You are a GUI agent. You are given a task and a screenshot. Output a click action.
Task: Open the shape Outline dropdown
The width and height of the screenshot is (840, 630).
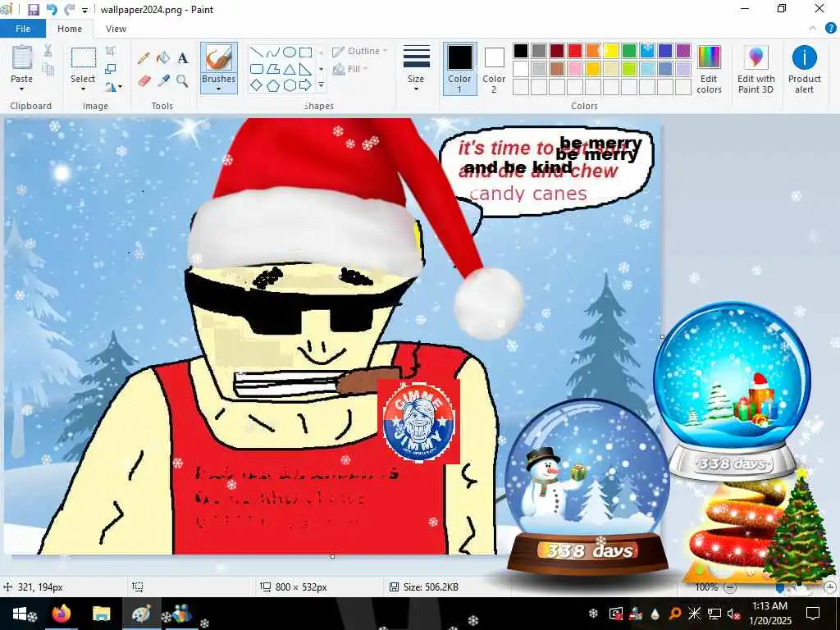(x=359, y=52)
